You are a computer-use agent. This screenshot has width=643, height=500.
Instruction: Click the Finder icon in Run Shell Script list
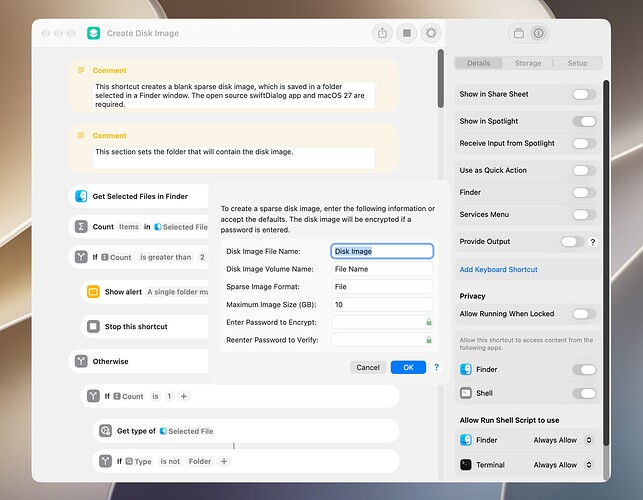466,440
